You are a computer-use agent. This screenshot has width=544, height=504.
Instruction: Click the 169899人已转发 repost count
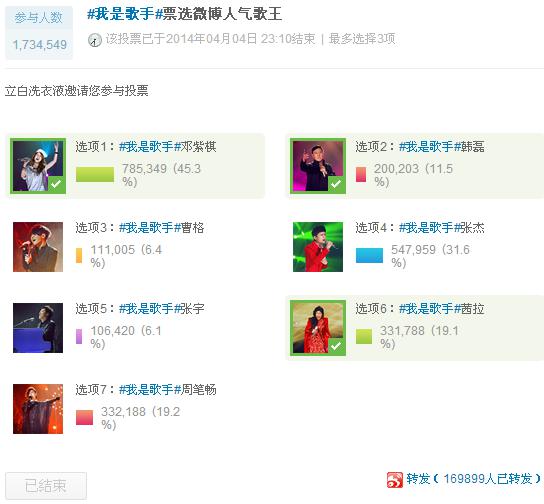point(487,479)
